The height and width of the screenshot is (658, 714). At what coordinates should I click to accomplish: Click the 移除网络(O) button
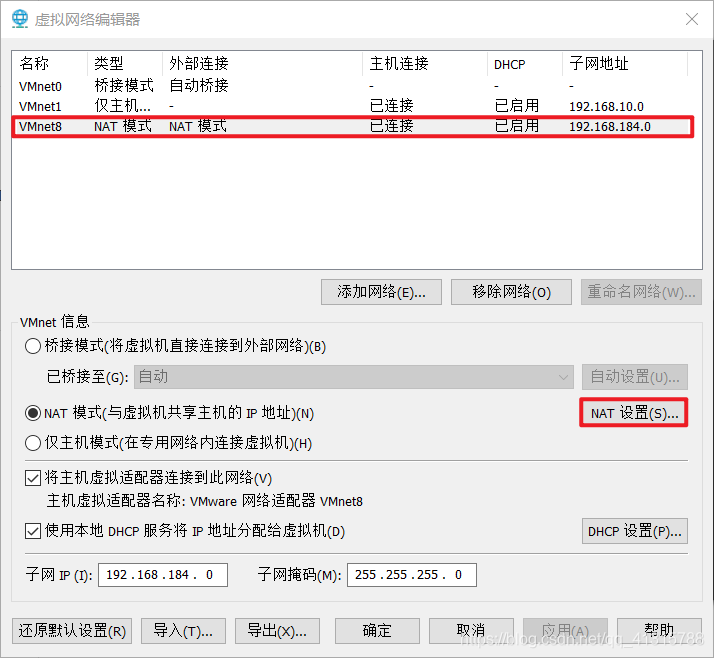click(511, 292)
